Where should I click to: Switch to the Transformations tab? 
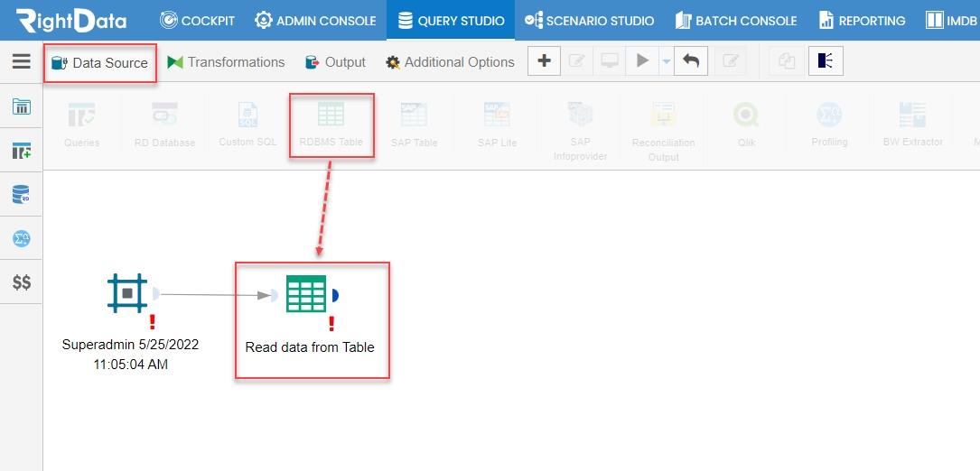coord(226,62)
